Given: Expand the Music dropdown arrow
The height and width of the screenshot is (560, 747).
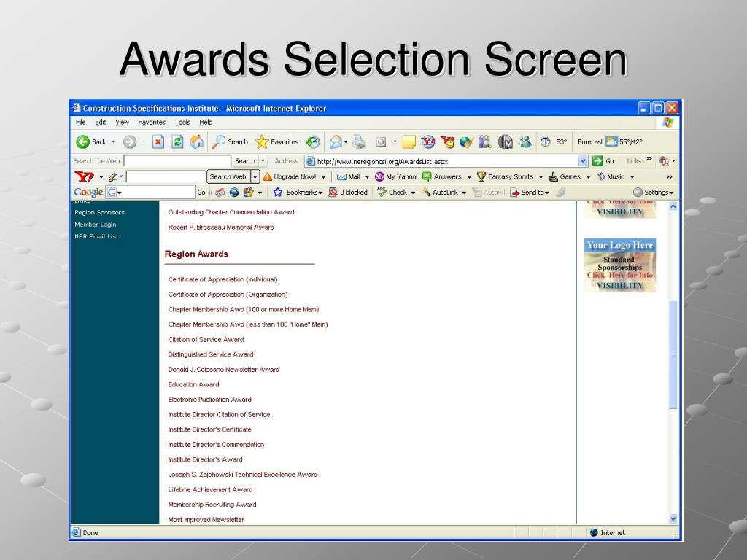Looking at the screenshot, I should [x=632, y=177].
